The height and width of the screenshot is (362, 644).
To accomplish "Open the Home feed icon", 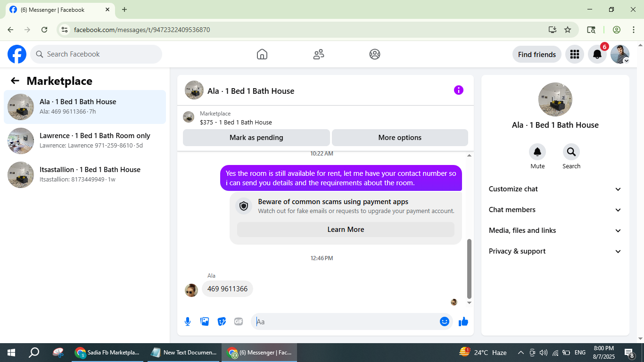I will 262,54.
